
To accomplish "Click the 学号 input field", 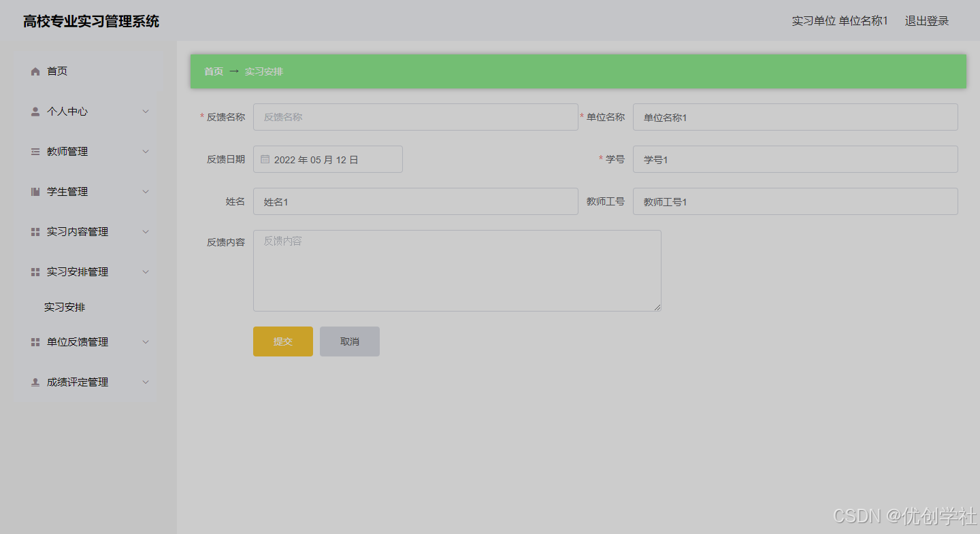I will [796, 159].
